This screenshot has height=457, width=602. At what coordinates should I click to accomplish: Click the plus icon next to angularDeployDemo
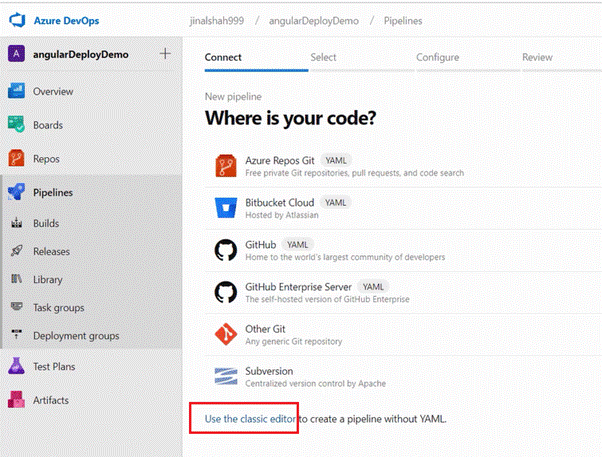tap(165, 53)
